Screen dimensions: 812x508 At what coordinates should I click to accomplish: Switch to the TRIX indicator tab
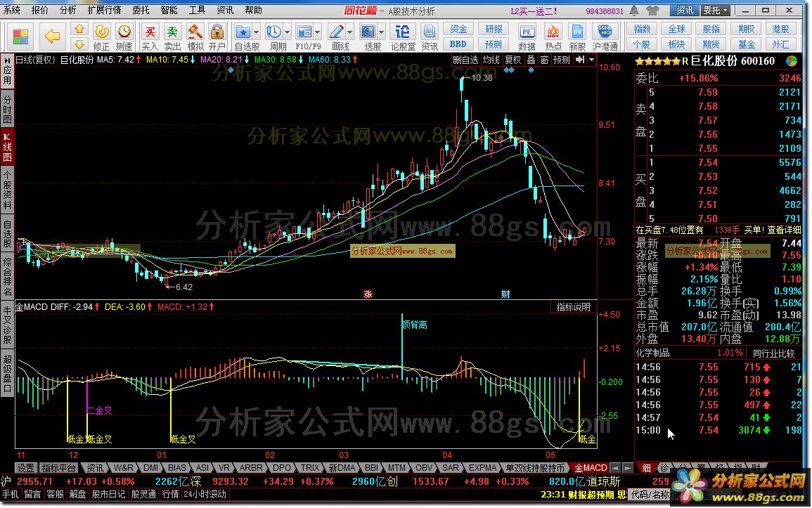(310, 468)
